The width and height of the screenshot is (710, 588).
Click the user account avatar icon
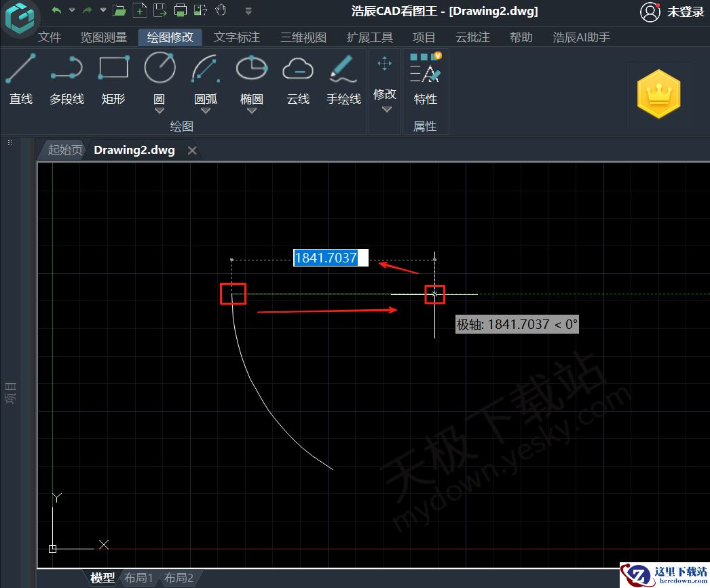pyautogui.click(x=650, y=12)
